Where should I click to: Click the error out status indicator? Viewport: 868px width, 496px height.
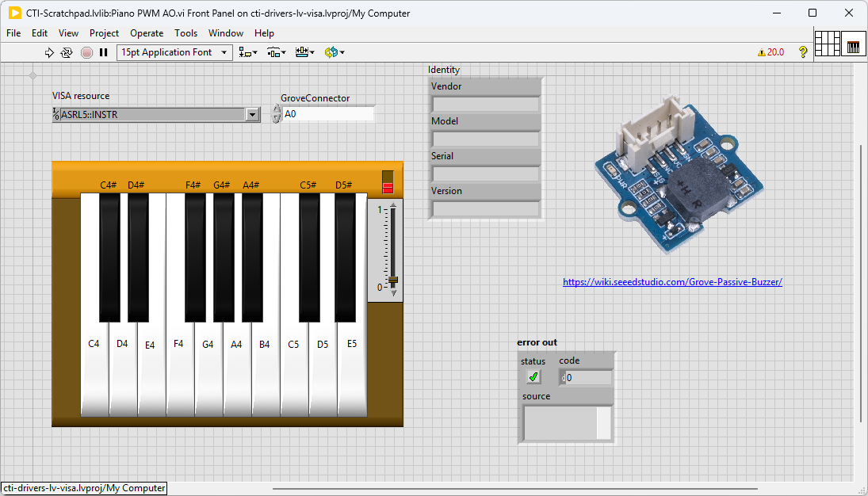[x=533, y=377]
